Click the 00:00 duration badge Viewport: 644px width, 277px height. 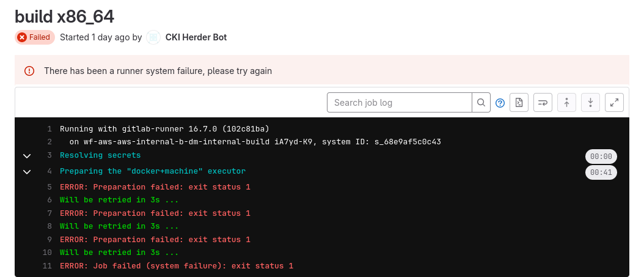click(x=601, y=157)
